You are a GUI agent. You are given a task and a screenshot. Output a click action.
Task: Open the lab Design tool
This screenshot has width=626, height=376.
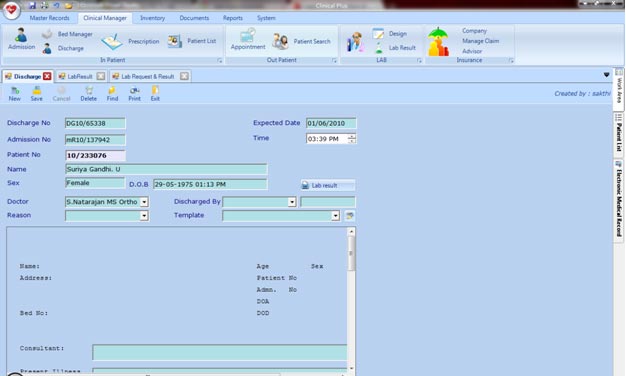point(390,34)
